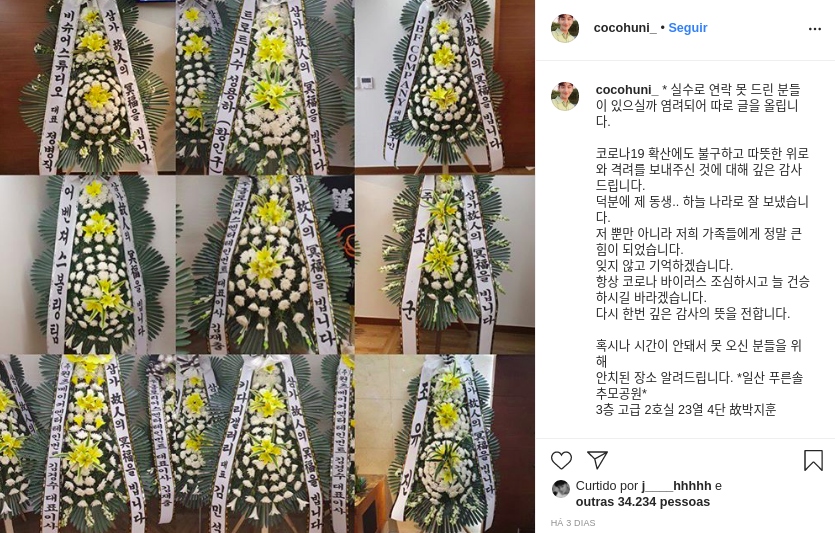835x533 pixels.
Task: Open cocohuni_ username in the caption
Action: coord(627,89)
